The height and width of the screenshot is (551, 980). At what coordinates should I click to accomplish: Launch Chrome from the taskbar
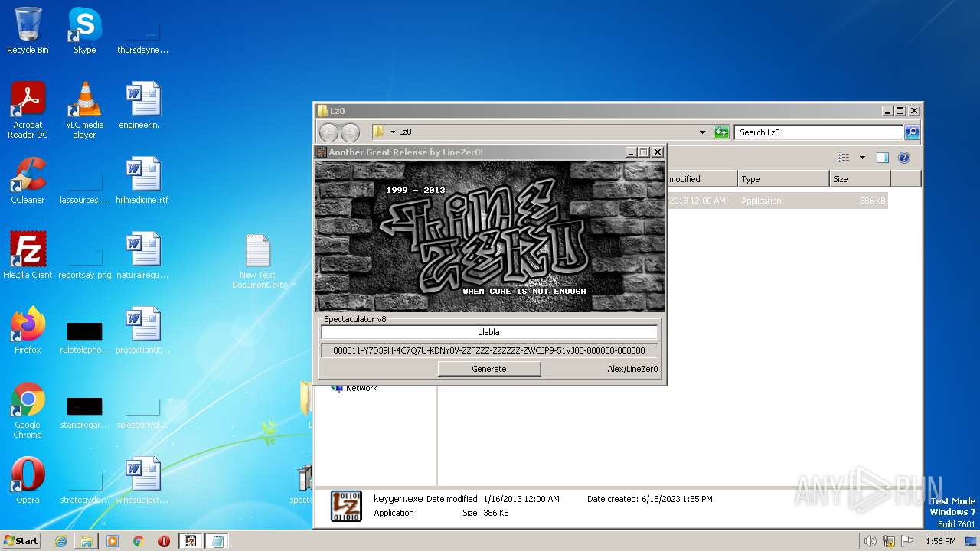coord(138,541)
